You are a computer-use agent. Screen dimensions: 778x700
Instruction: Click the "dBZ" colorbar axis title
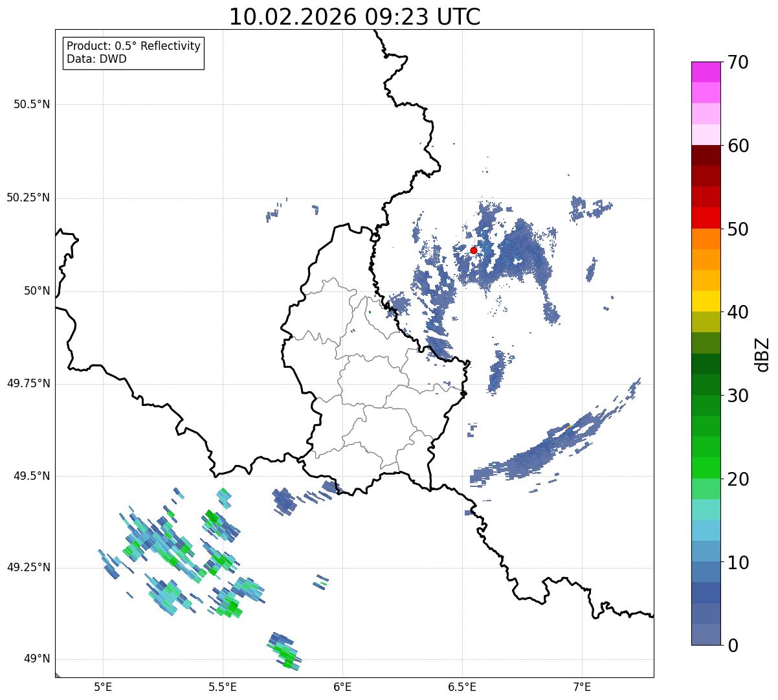tap(762, 354)
